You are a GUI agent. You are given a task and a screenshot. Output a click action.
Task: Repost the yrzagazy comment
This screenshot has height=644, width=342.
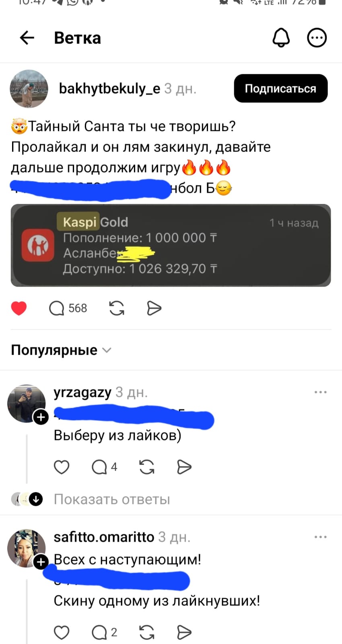(x=146, y=467)
